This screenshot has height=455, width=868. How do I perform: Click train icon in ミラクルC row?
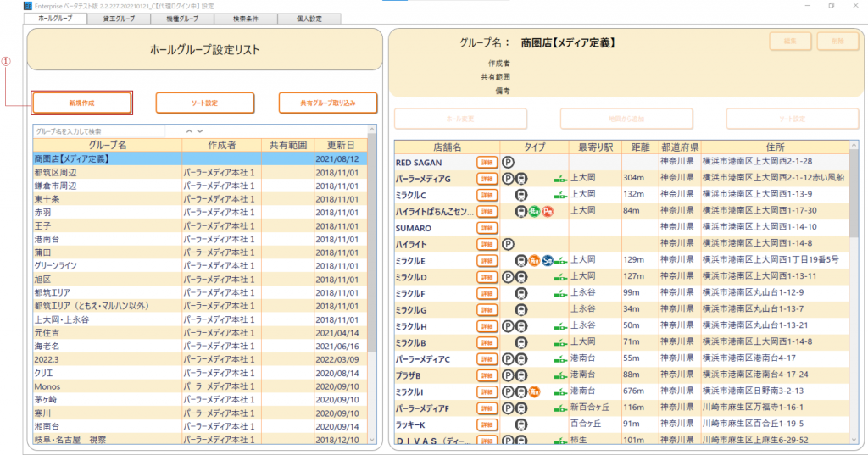521,195
